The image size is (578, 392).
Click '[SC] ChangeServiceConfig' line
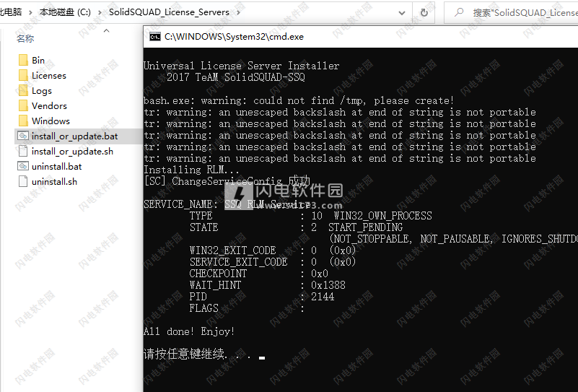227,181
